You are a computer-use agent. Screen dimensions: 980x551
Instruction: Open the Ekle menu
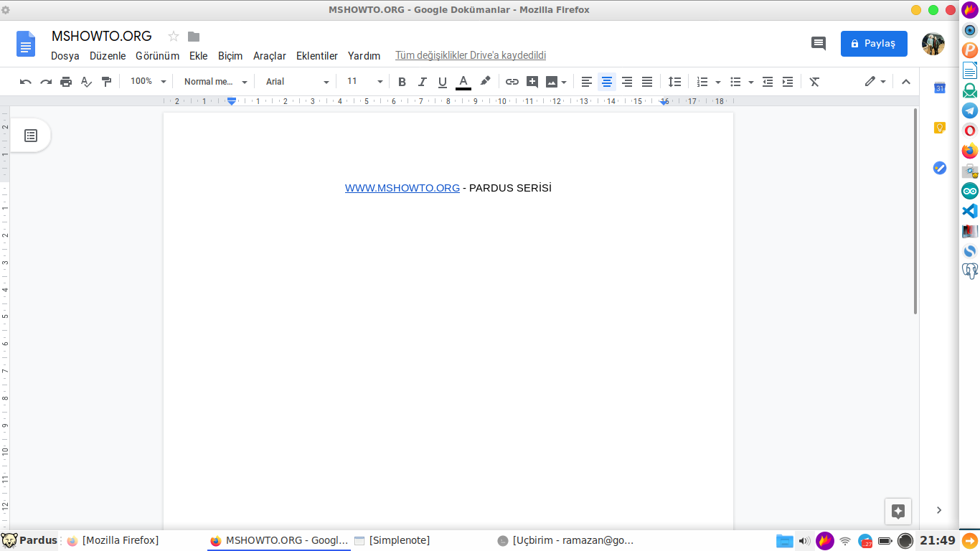click(x=199, y=56)
